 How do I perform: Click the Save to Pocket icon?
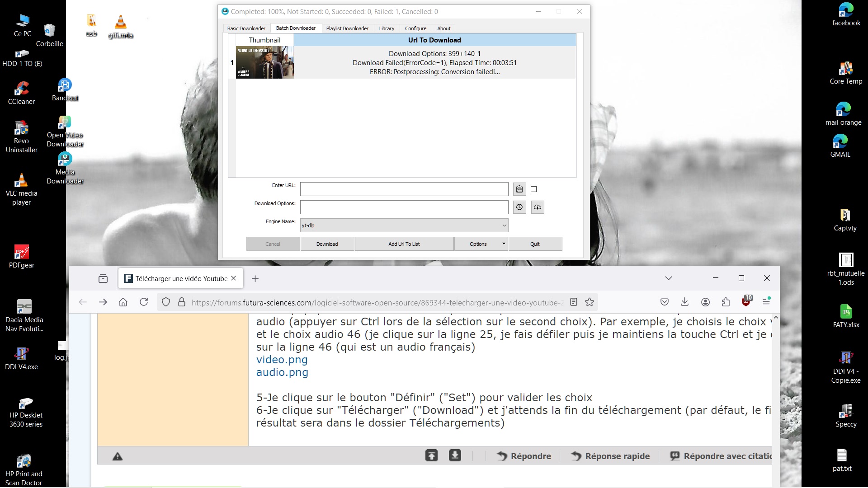coord(664,302)
